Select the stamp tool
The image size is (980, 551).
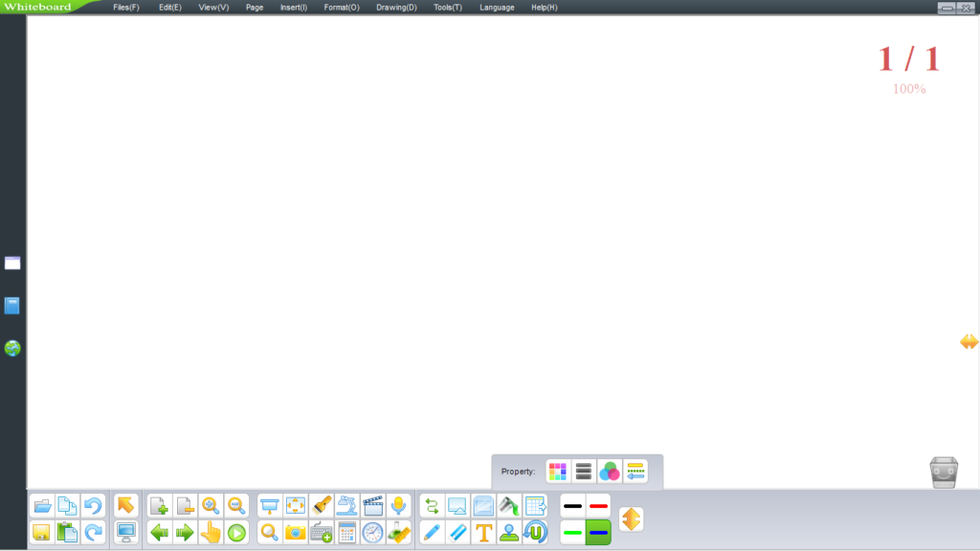tap(509, 532)
